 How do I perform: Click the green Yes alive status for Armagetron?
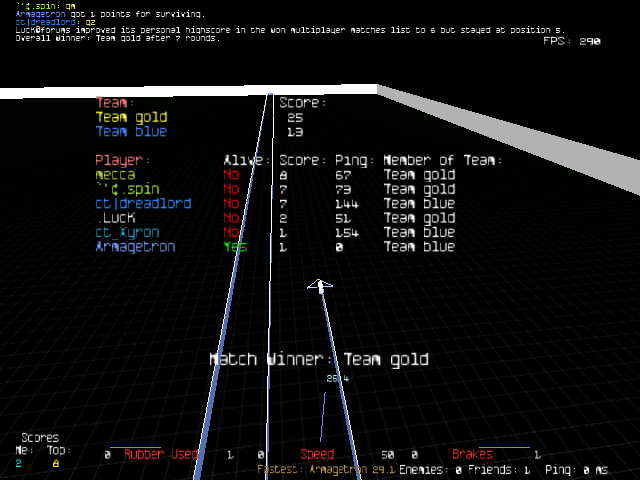(234, 247)
